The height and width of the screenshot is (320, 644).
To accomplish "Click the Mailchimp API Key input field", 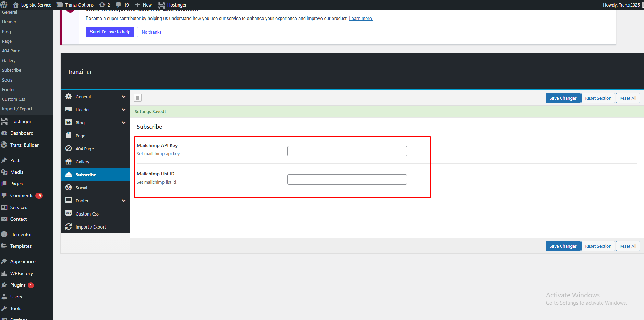I will point(347,151).
